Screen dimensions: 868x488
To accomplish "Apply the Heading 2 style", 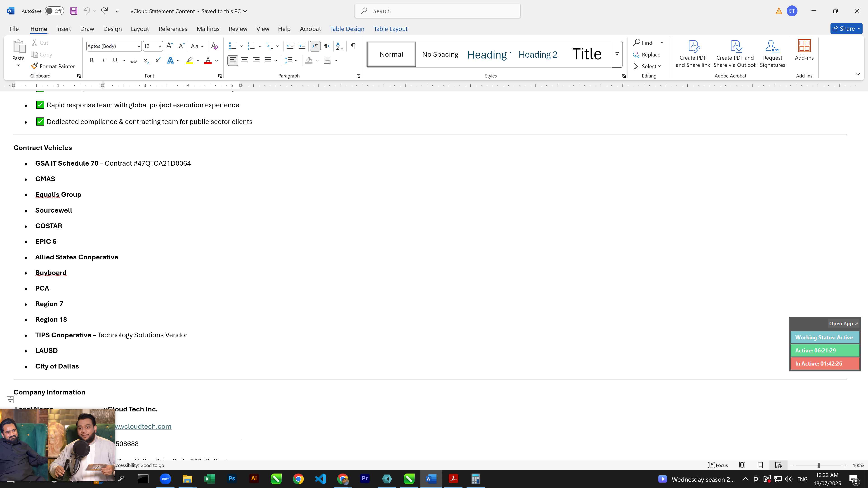I will point(538,54).
